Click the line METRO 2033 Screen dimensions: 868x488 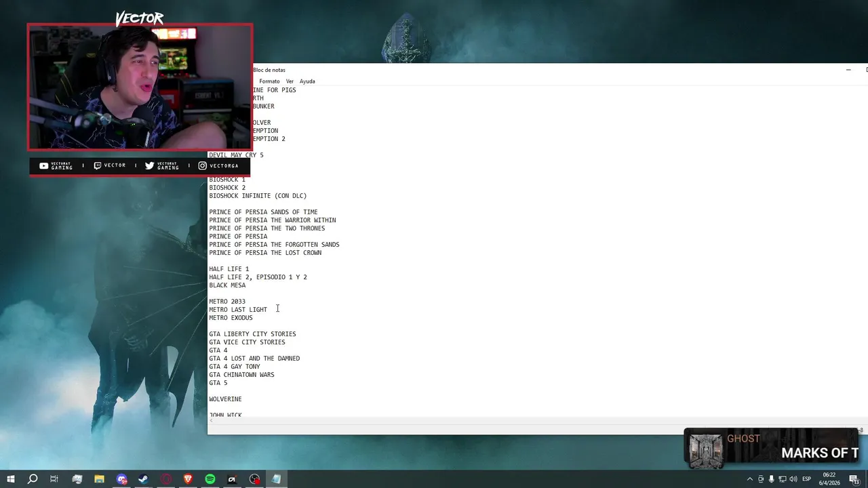[227, 302]
